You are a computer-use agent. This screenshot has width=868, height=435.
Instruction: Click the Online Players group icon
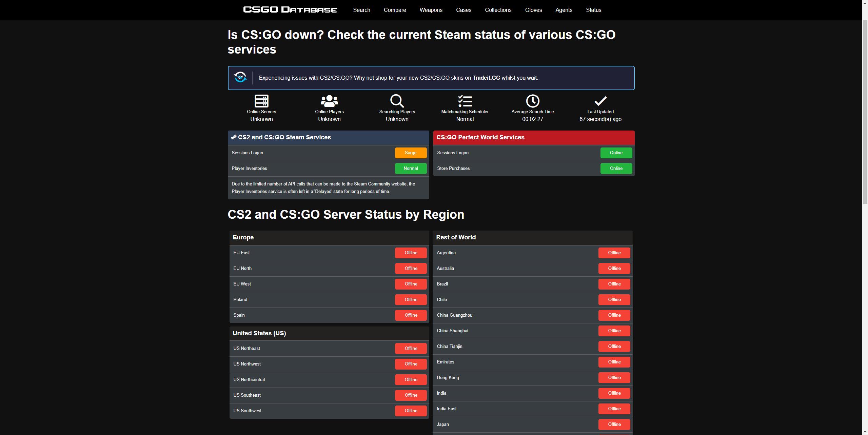[329, 101]
